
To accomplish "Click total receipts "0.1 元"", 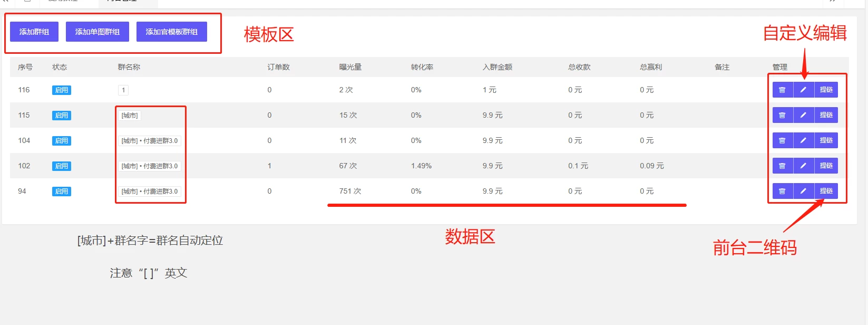I will [x=578, y=166].
